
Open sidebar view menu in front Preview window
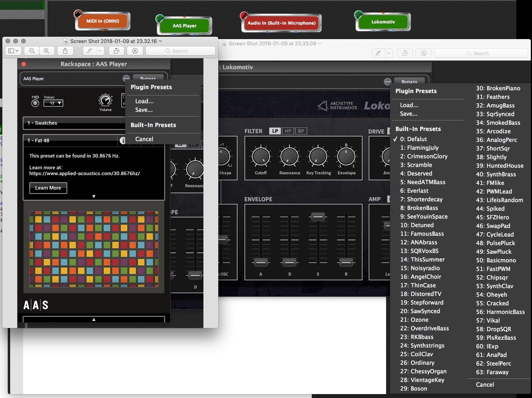pyautogui.click(x=13, y=51)
